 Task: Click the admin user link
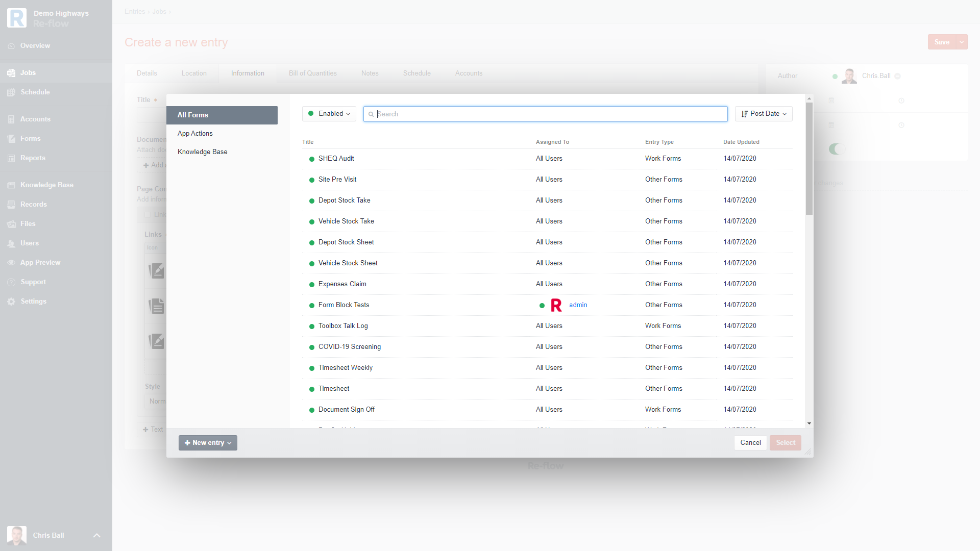pyautogui.click(x=578, y=305)
